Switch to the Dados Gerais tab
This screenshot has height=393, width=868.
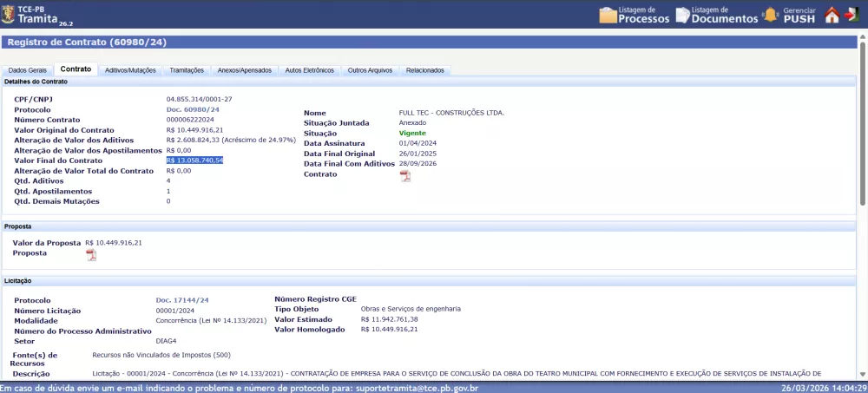pos(27,70)
